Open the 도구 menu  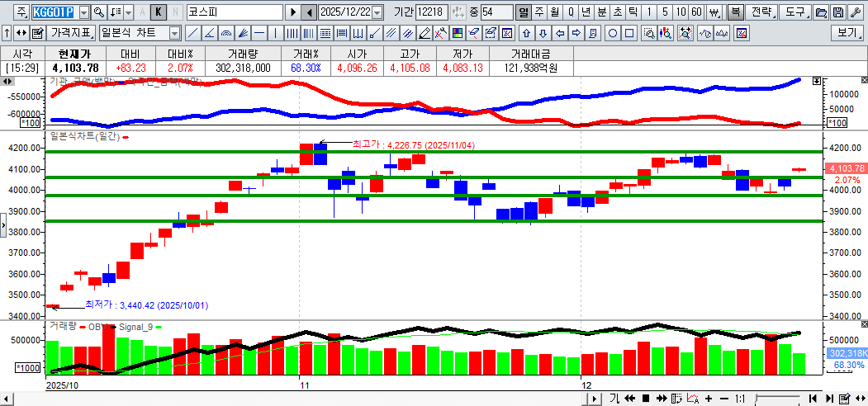(x=794, y=12)
